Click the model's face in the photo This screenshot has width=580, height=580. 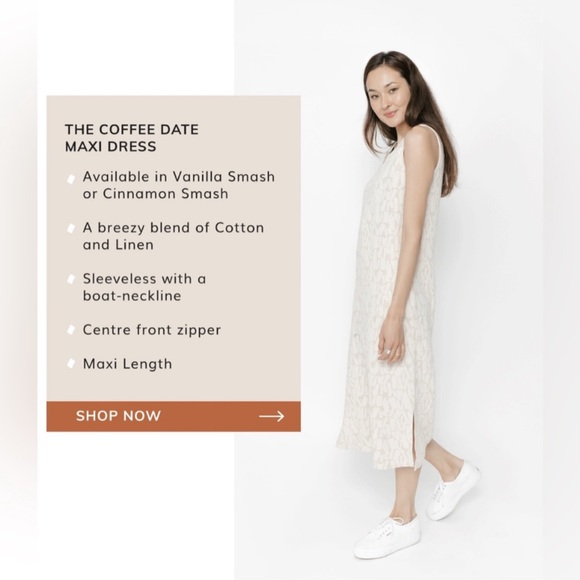[387, 98]
